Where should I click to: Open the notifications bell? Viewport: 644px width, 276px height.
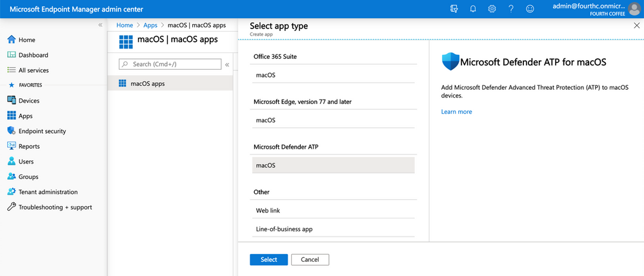click(x=473, y=8)
